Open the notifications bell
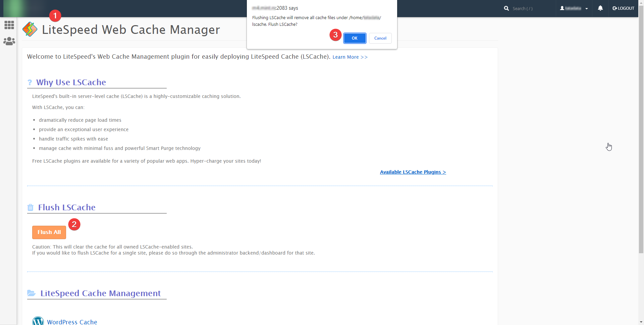The height and width of the screenshot is (325, 644). coord(600,8)
